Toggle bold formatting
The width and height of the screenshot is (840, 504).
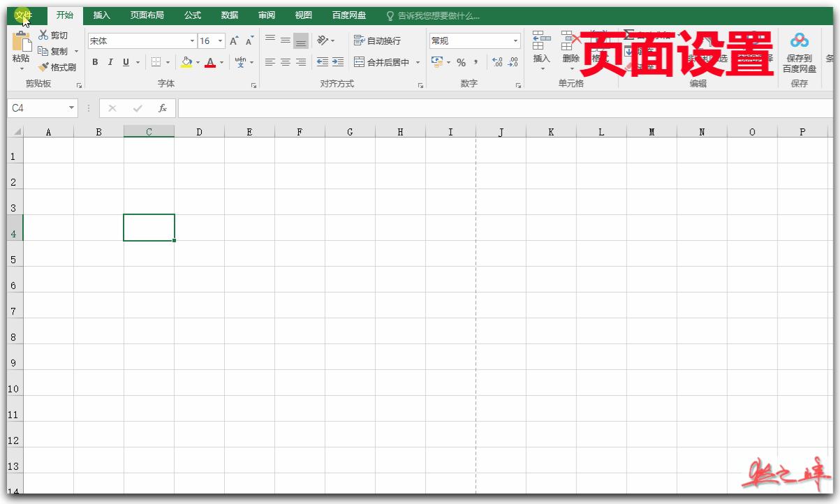click(94, 62)
